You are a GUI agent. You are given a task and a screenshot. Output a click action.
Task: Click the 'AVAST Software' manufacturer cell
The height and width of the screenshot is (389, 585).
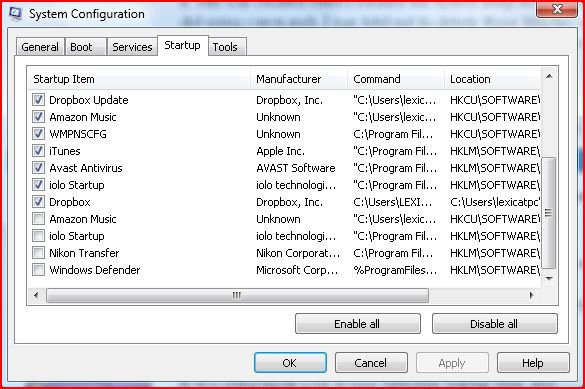click(x=296, y=168)
